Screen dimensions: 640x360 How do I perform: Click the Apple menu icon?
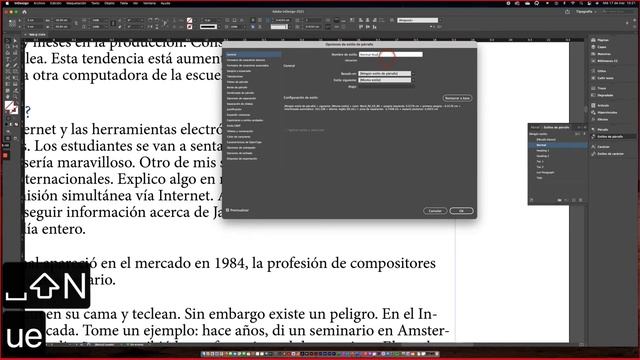coord(7,3)
